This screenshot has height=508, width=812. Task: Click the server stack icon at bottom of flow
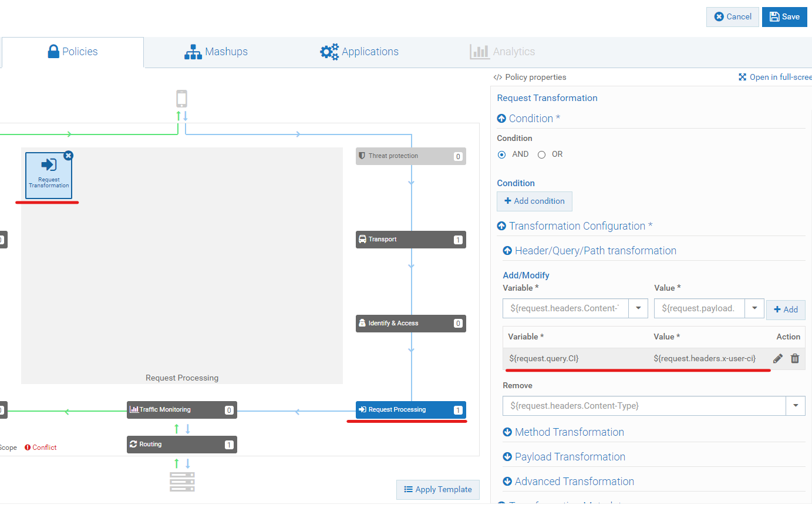pyautogui.click(x=182, y=482)
